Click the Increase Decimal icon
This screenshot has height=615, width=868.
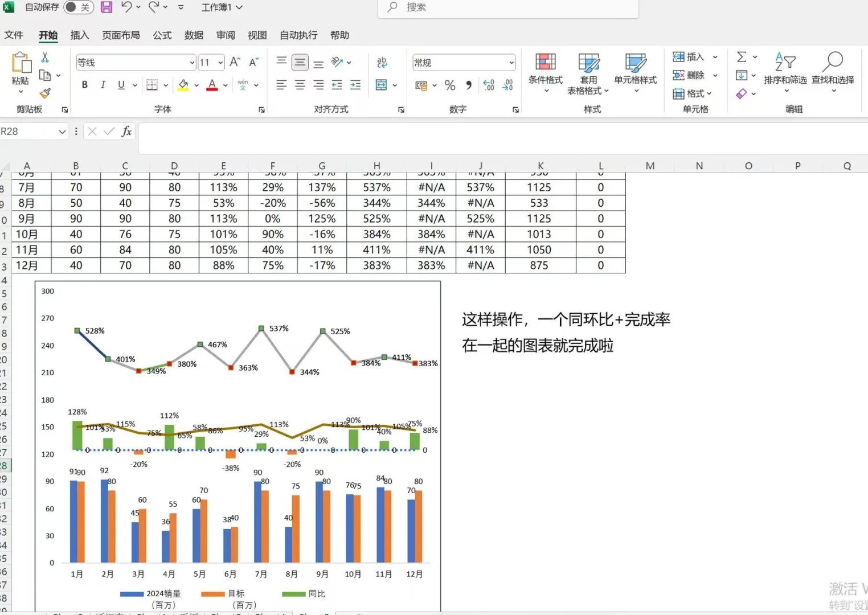pyautogui.click(x=489, y=85)
